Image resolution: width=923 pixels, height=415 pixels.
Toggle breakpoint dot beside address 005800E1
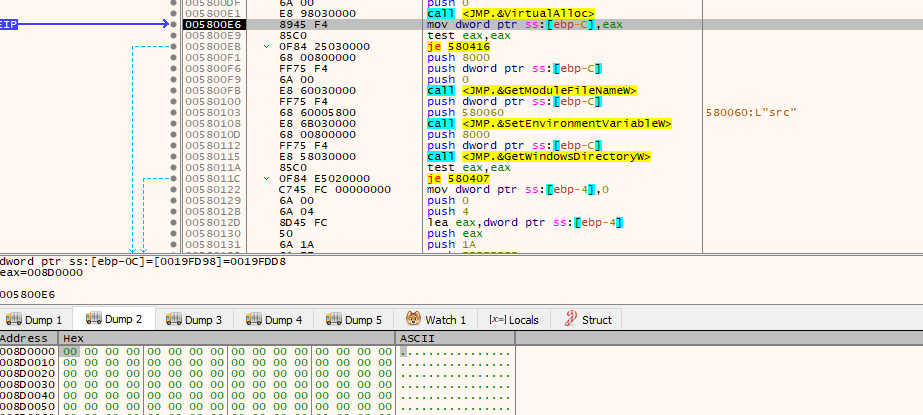172,14
